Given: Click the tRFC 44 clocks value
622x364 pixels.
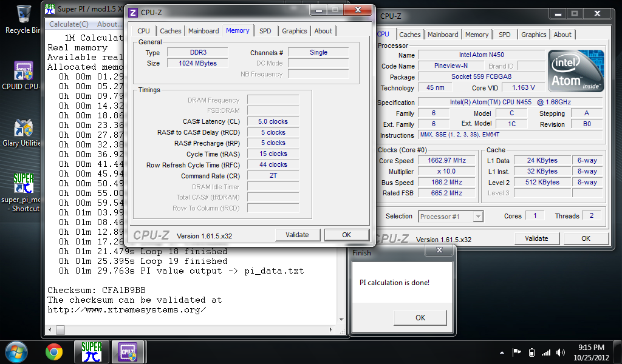Looking at the screenshot, I should click(273, 165).
